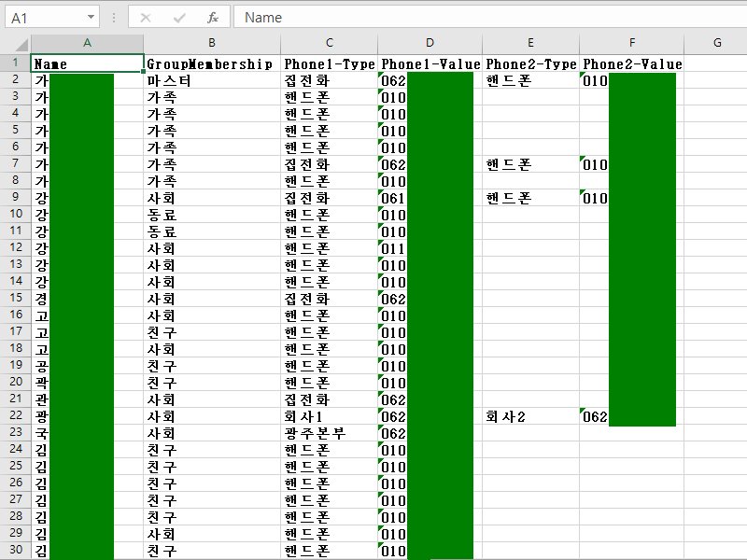Click the Name Box showing A1
The width and height of the screenshot is (747, 560).
coord(52,18)
